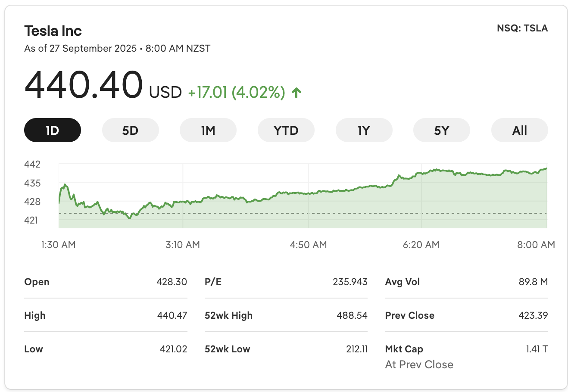Select the YTD range tab
Screen dimensions: 568x392
click(286, 130)
